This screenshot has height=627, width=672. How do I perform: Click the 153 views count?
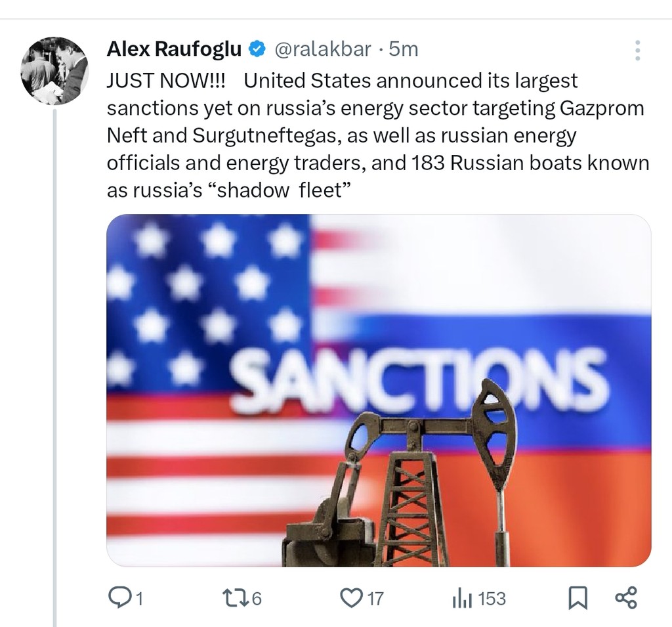coord(492,598)
